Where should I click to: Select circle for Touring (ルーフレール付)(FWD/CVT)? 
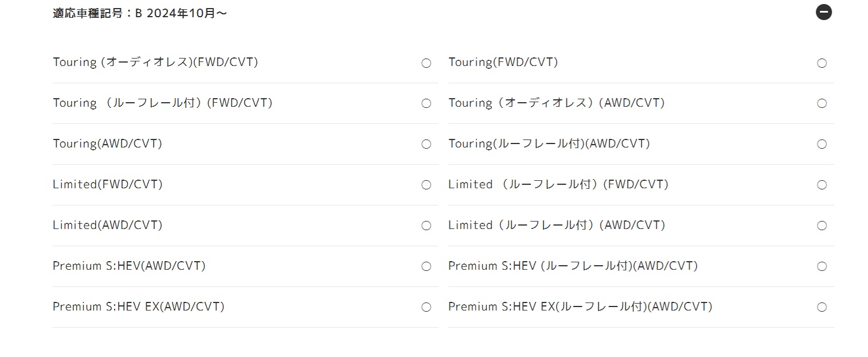pos(426,104)
